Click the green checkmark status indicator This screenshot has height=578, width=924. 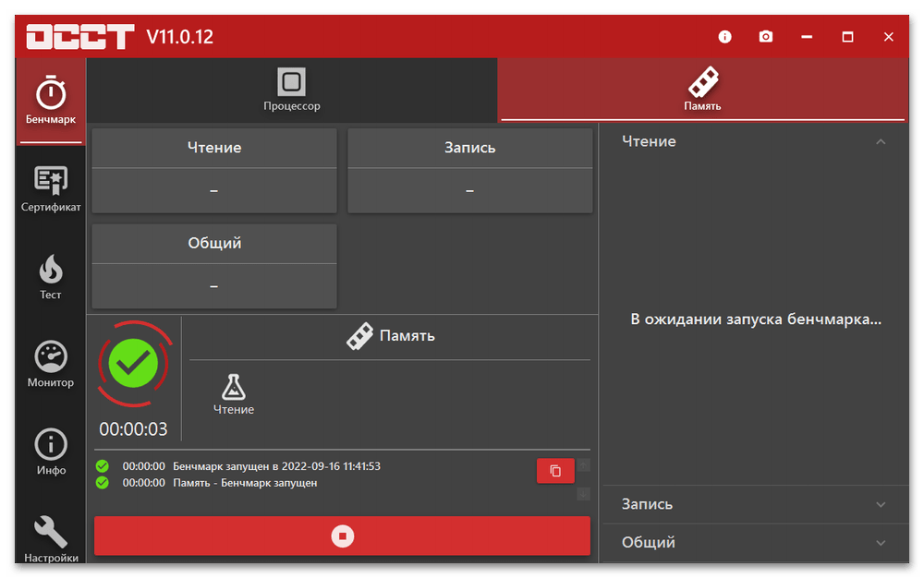click(x=134, y=364)
